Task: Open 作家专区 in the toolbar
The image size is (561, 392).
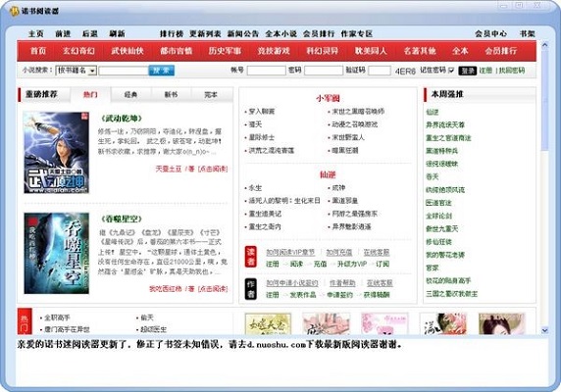Action: tap(357, 33)
